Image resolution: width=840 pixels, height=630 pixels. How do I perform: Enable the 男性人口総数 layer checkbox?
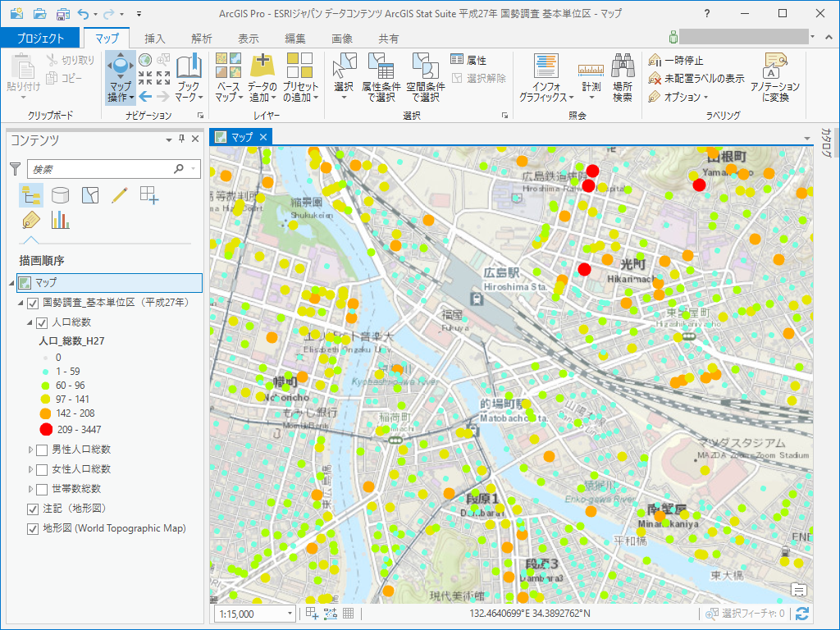42,450
